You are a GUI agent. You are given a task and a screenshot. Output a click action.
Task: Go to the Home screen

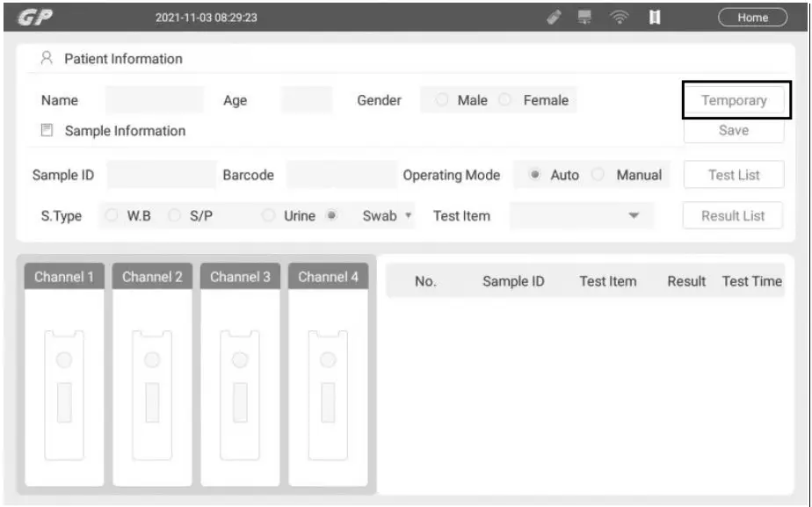752,17
